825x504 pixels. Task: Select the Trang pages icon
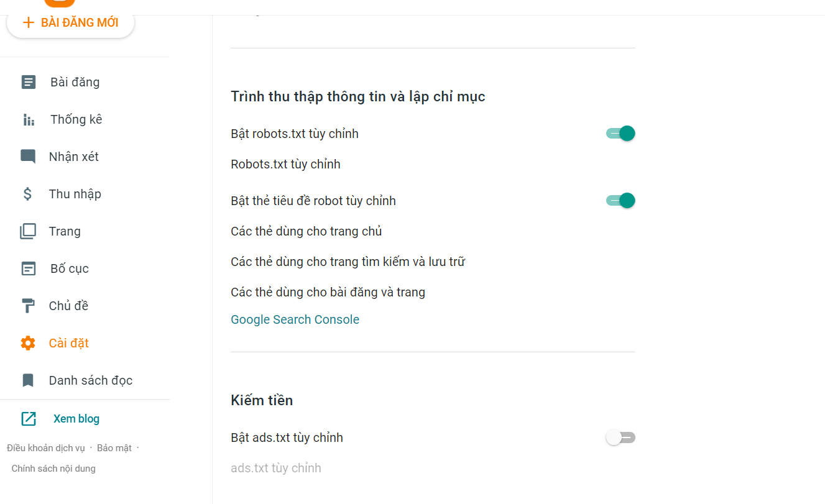[28, 231]
